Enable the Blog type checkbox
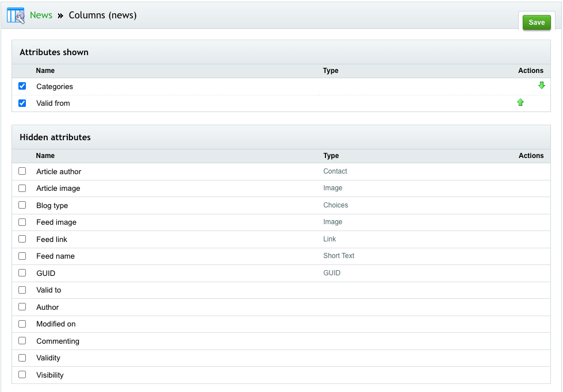563x392 pixels. click(22, 205)
